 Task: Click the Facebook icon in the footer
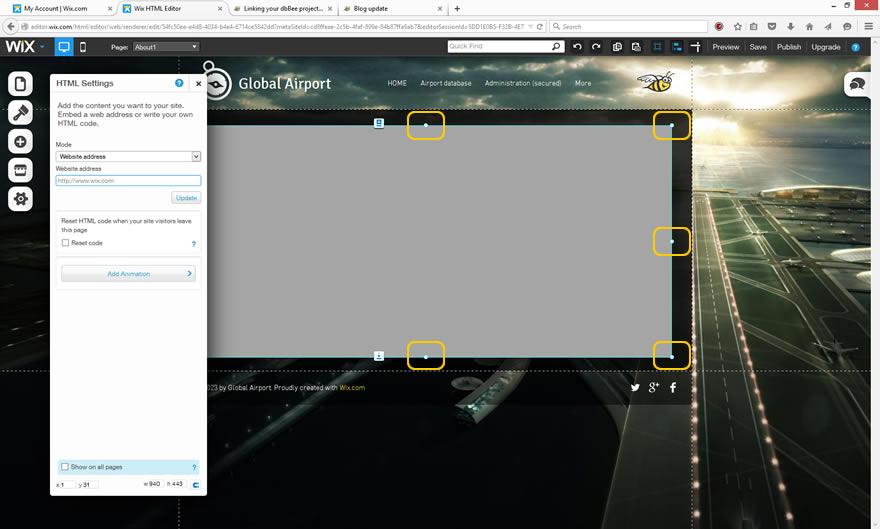(673, 387)
